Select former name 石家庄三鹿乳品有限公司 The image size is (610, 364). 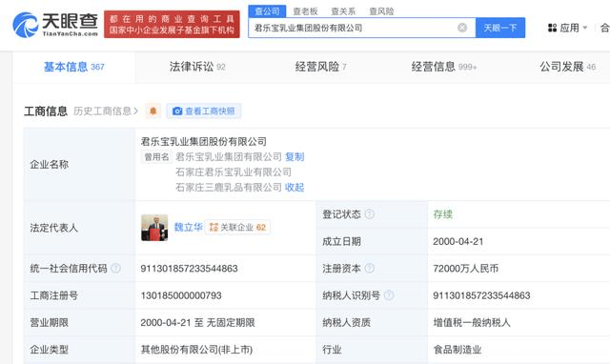(229, 188)
